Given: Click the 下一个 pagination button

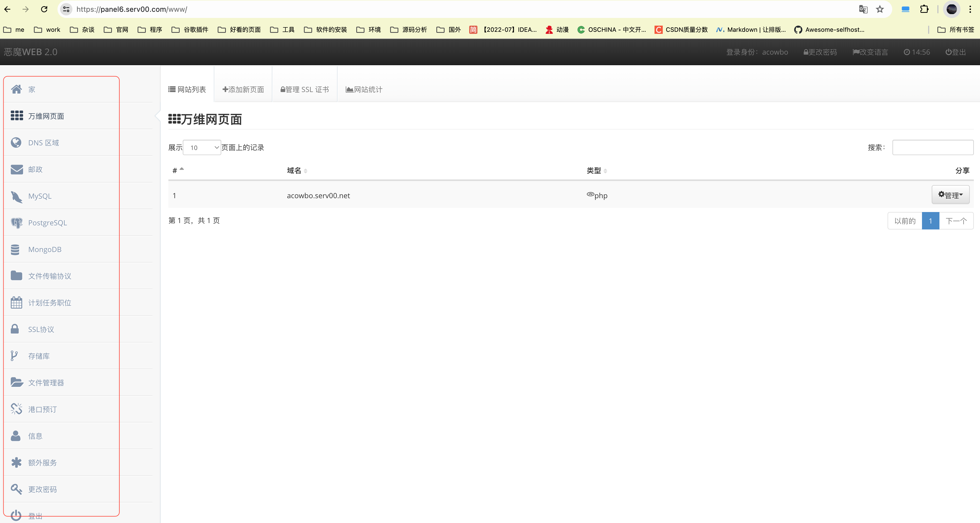Looking at the screenshot, I should [x=956, y=221].
